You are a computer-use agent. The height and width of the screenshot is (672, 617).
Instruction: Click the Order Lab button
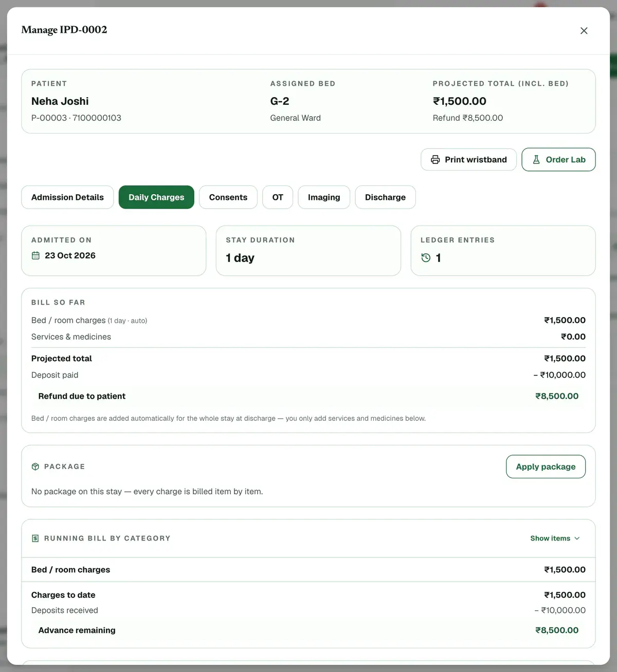(558, 160)
